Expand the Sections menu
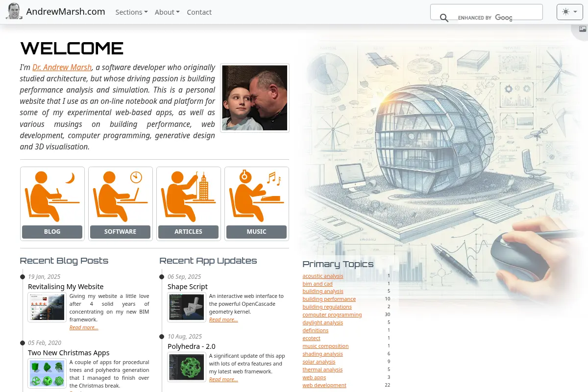The height and width of the screenshot is (392, 588). (x=131, y=12)
